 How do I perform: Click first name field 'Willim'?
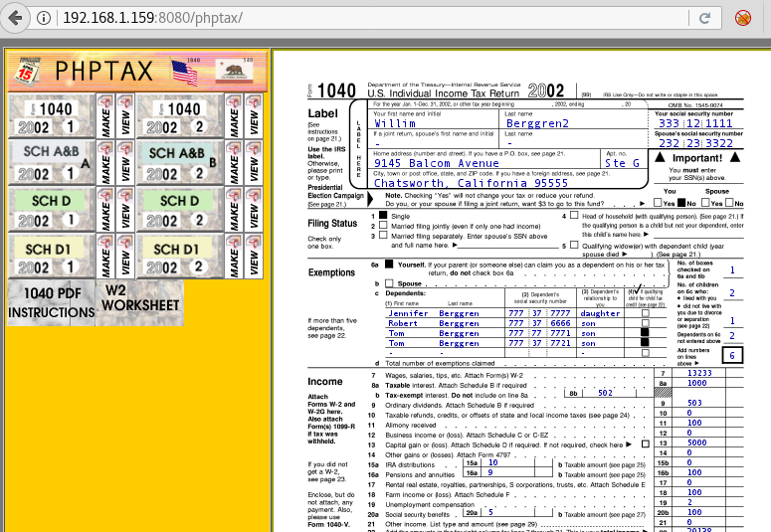coord(395,123)
